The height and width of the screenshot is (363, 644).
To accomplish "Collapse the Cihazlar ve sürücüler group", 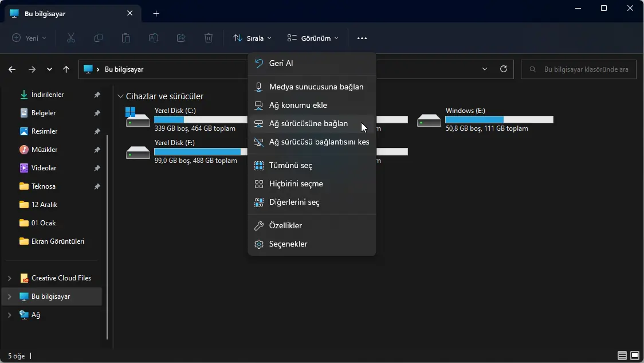I will pos(120,96).
